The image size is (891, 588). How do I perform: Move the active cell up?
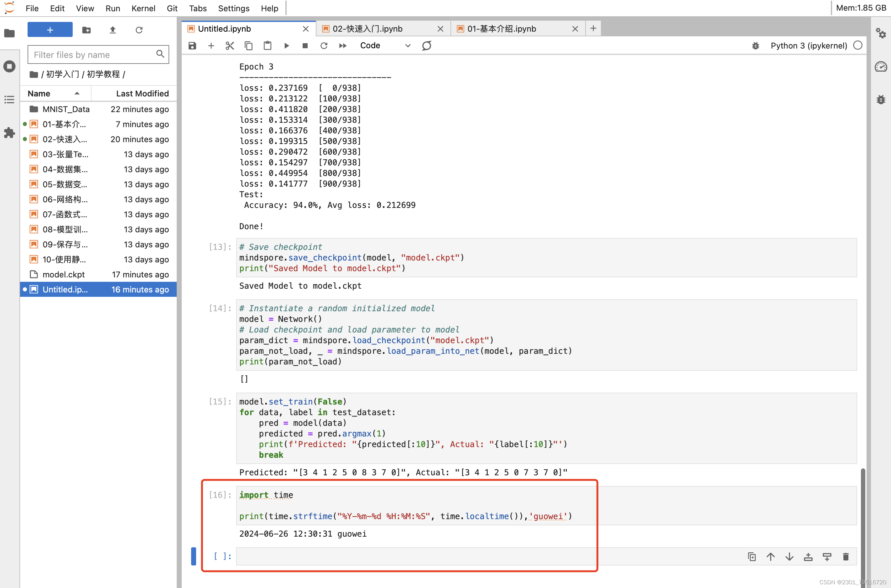click(771, 556)
